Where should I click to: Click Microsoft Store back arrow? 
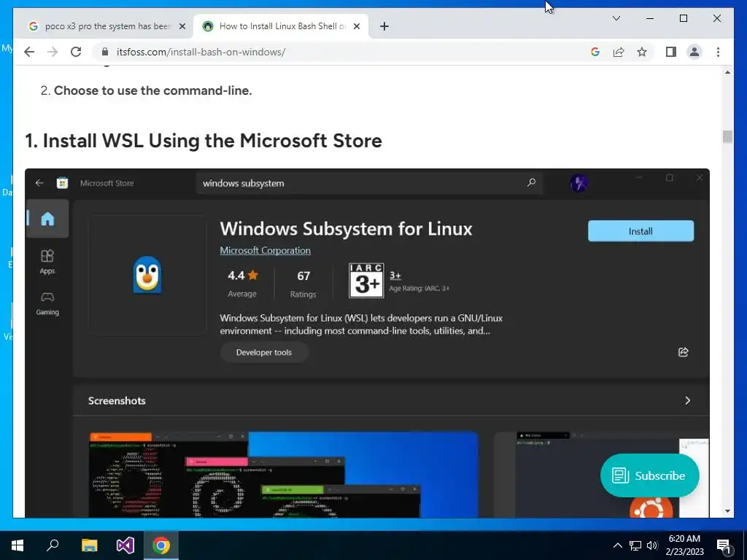point(39,183)
